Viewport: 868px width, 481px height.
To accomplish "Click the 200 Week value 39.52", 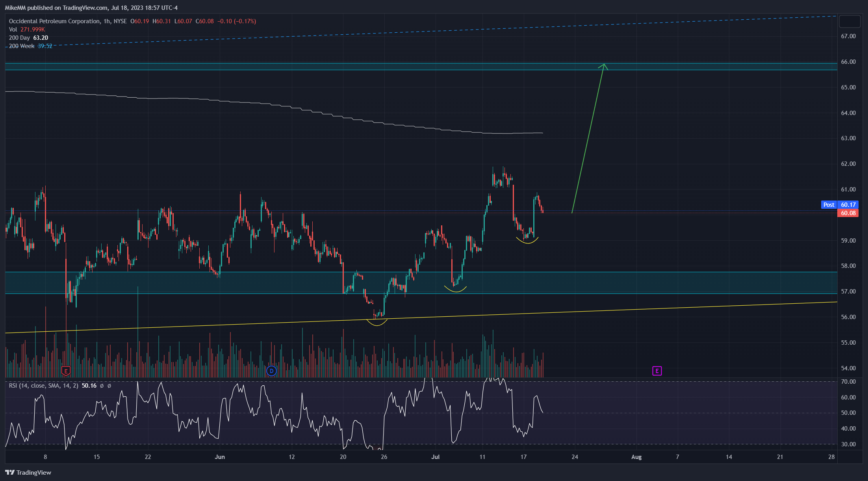I will (45, 46).
